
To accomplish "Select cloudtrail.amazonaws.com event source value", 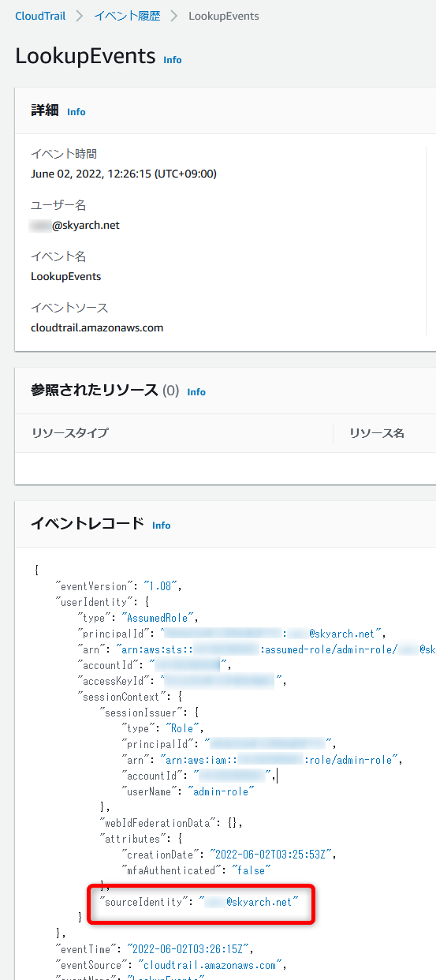I will (x=97, y=327).
